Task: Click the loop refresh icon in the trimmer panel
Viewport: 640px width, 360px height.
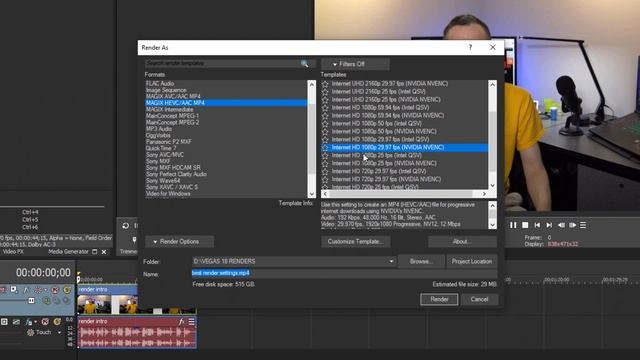Action: tap(126, 226)
